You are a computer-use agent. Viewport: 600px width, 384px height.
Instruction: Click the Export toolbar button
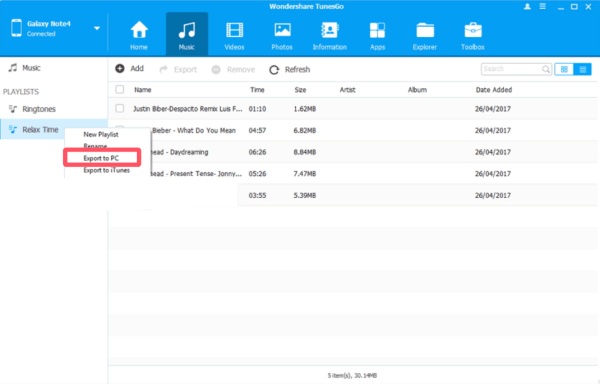[x=178, y=70]
